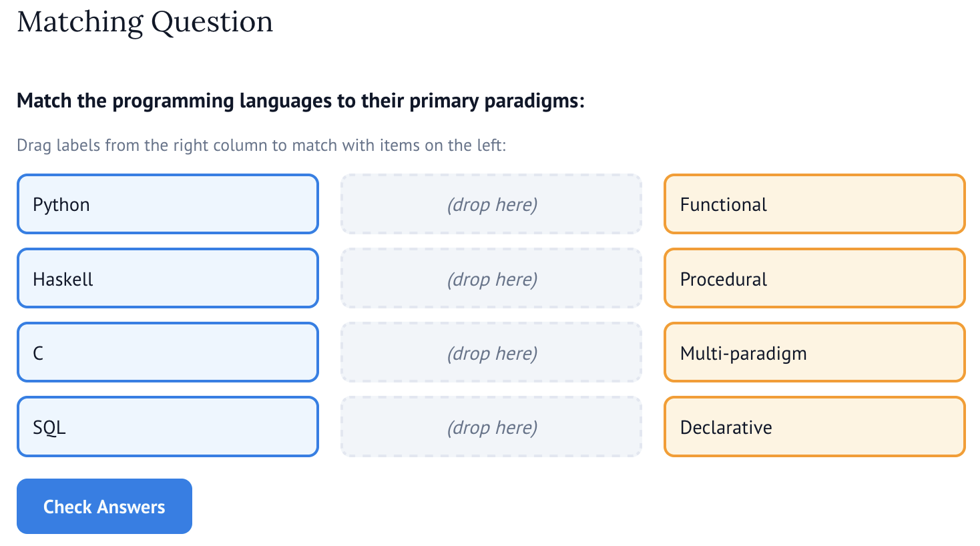Click the bold question prompt text
This screenshot has width=980, height=546.
[300, 101]
